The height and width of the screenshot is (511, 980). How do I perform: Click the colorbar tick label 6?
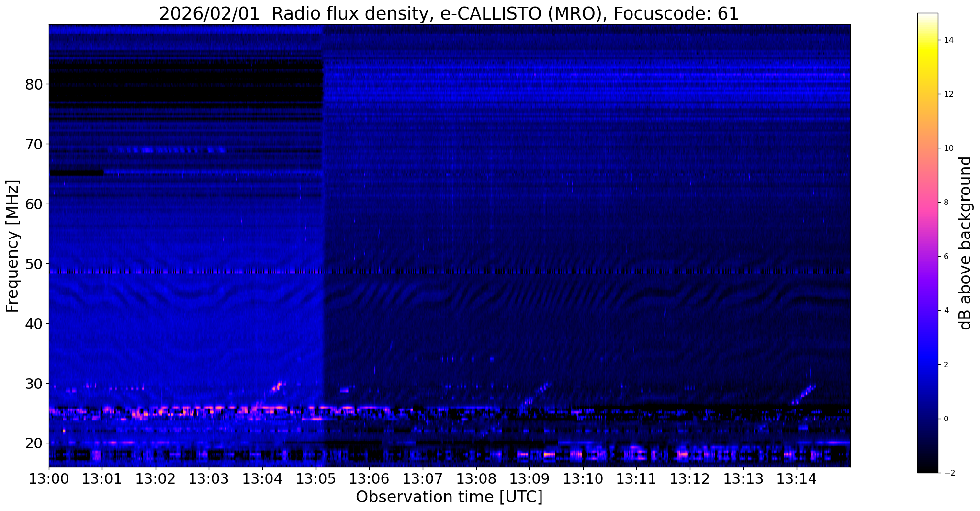click(x=946, y=257)
